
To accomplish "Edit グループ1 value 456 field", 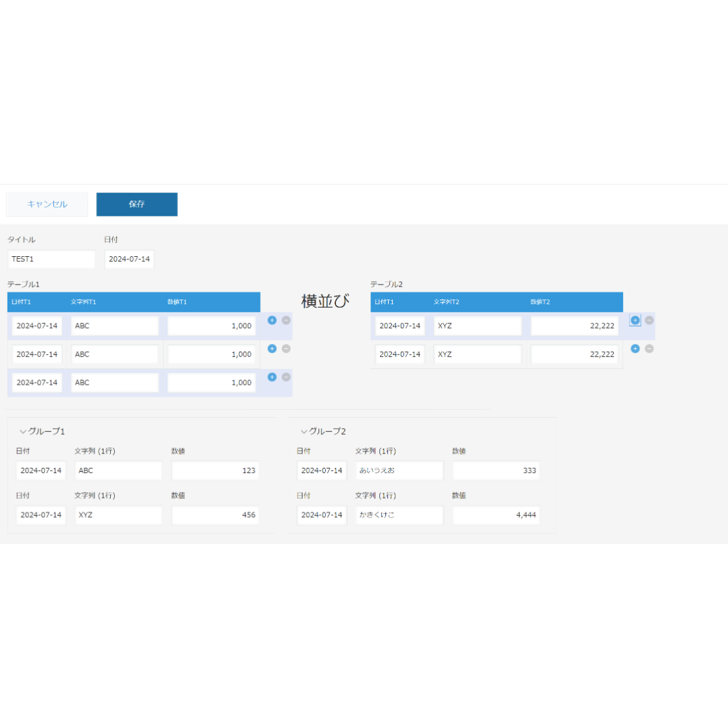I will pyautogui.click(x=216, y=515).
